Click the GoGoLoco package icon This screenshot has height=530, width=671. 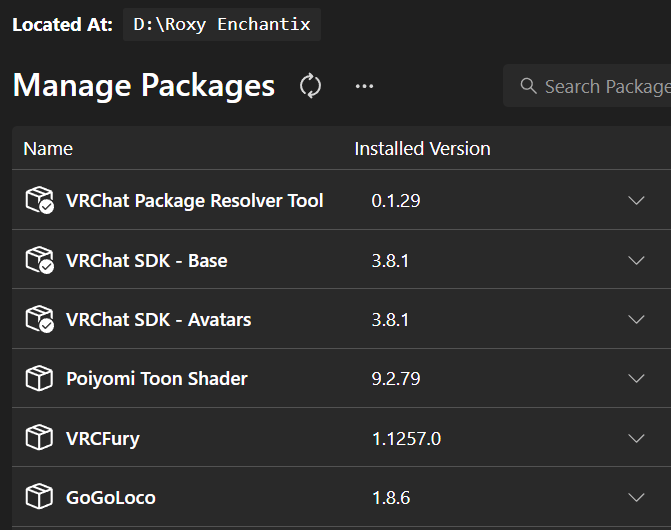coord(39,497)
